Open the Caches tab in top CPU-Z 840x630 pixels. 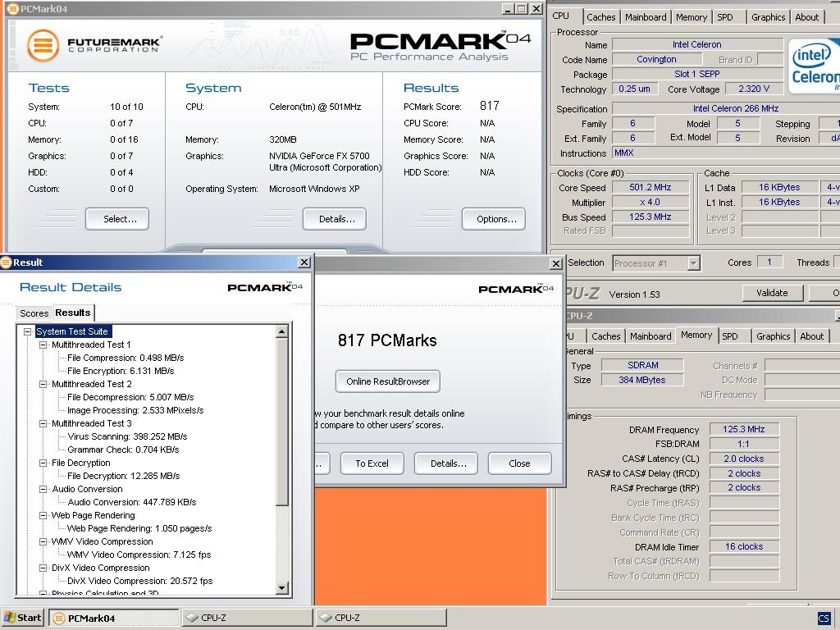click(x=601, y=17)
